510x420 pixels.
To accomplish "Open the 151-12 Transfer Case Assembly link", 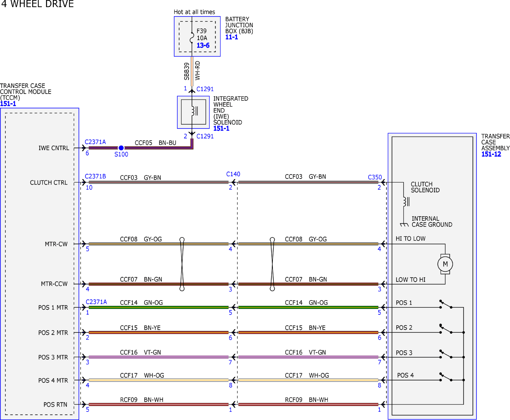I will (491, 154).
